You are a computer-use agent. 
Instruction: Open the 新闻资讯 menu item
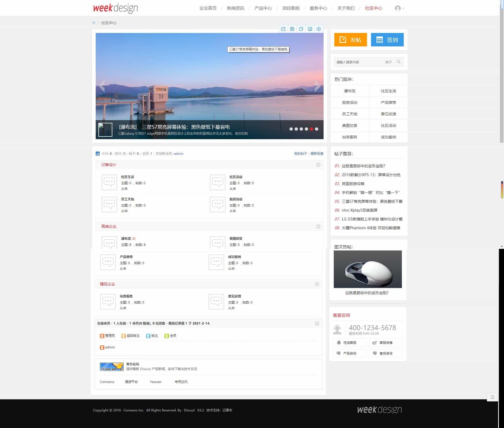[x=235, y=8]
